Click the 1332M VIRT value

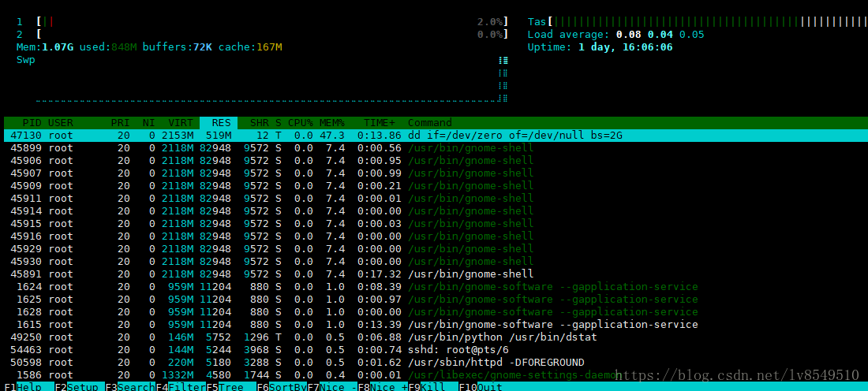pos(178,375)
